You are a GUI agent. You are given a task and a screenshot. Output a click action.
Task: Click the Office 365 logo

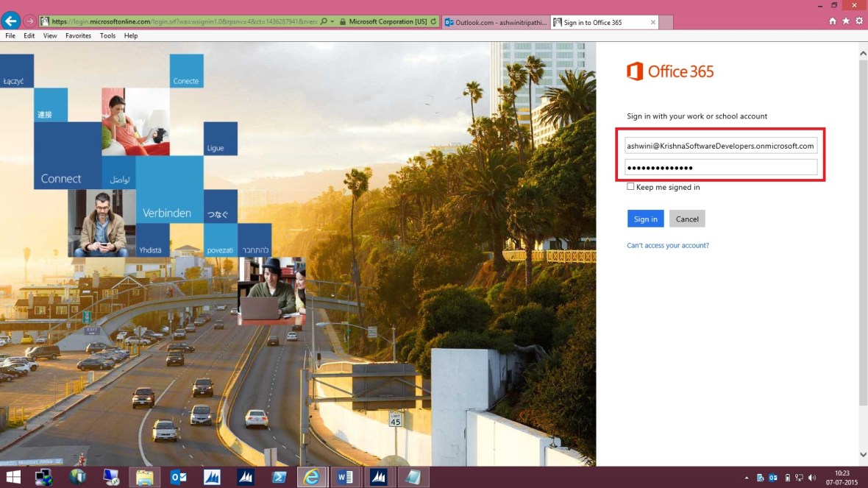click(x=669, y=71)
